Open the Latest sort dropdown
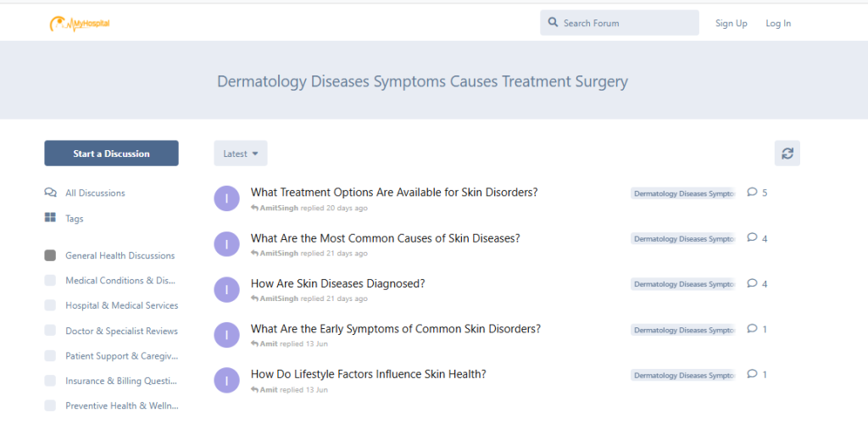Viewport: 868px width, 424px height. click(x=241, y=153)
